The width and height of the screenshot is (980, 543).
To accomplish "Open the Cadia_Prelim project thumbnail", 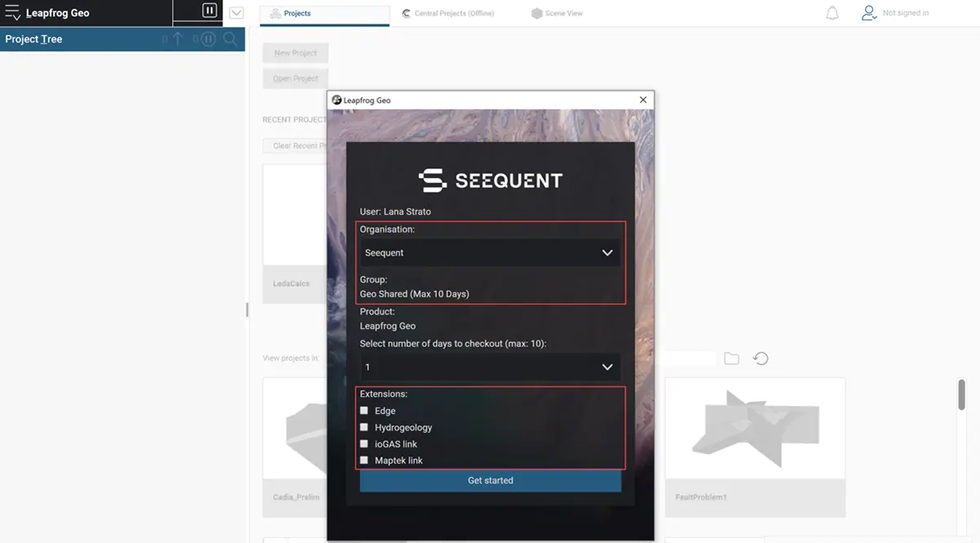I will point(295,447).
